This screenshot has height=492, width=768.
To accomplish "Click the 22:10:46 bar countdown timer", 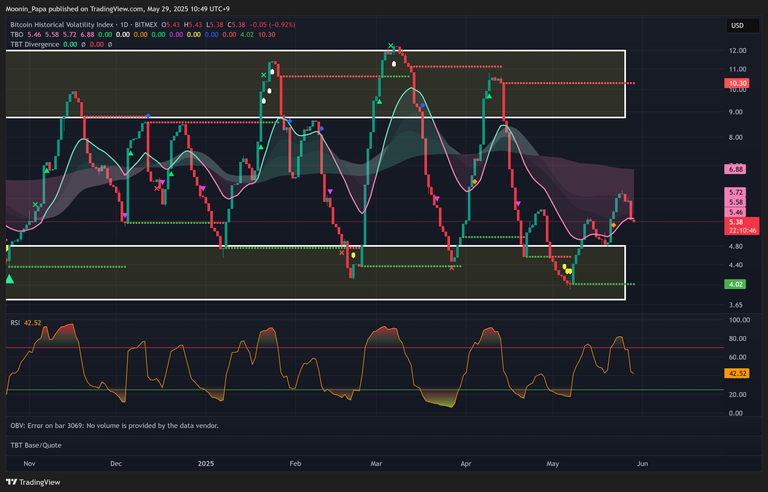I will coord(743,230).
